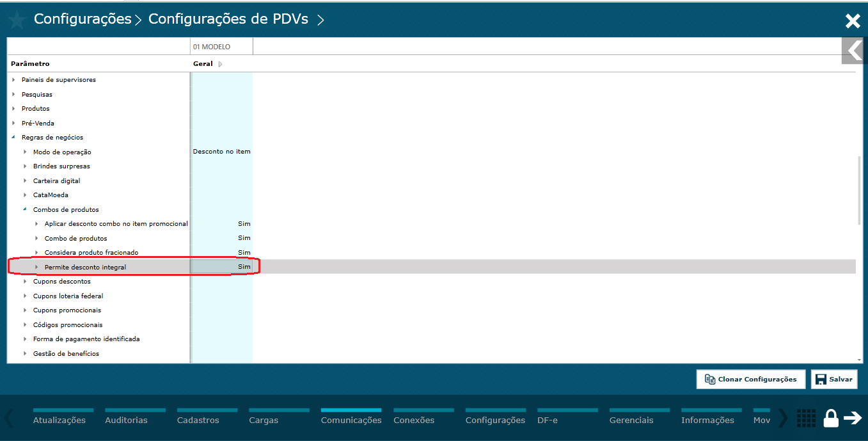Click the right arrow exit icon
Screen dimensions: 868x441
[x=853, y=418]
